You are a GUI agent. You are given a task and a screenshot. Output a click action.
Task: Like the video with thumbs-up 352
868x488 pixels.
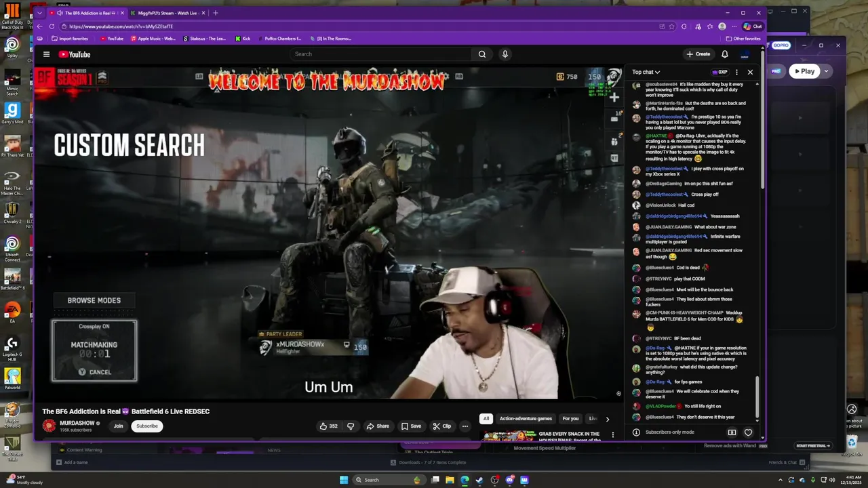pos(328,426)
